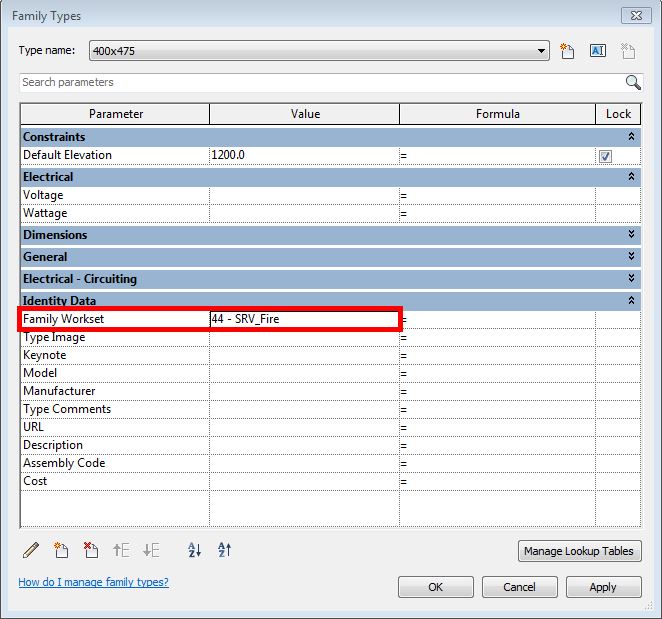
Task: Open 'How do I manage family types?' link
Action: pyautogui.click(x=93, y=582)
